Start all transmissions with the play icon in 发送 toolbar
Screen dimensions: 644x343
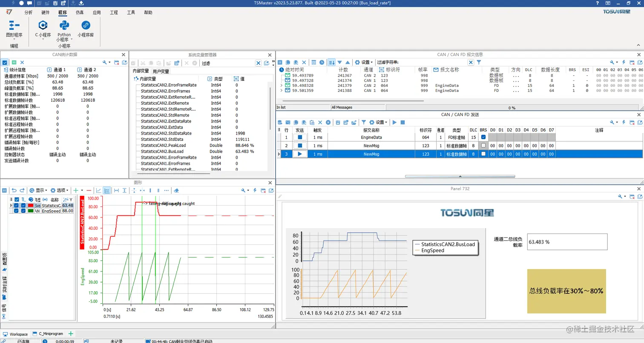click(x=395, y=122)
